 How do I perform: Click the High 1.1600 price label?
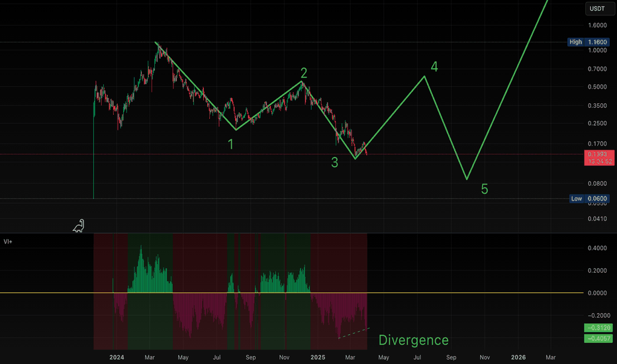[x=589, y=42]
